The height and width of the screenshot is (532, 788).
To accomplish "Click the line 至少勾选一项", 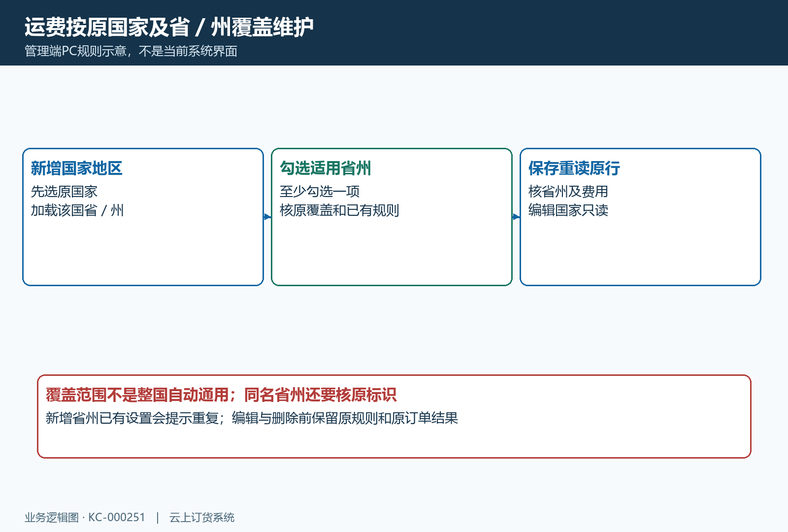I will (320, 191).
